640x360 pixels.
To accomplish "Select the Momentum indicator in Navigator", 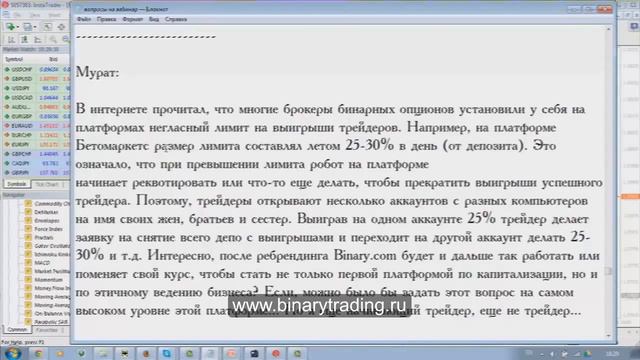I will [x=49, y=280].
